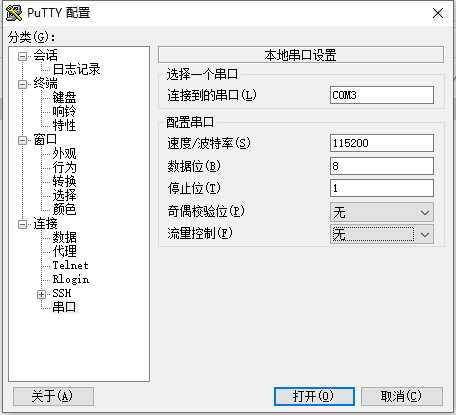
Task: Open 行为 settings
Action: [x=64, y=167]
